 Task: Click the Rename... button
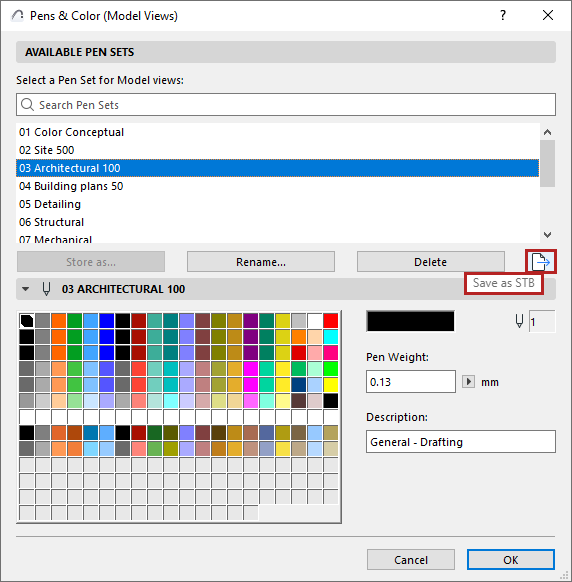[x=261, y=262]
